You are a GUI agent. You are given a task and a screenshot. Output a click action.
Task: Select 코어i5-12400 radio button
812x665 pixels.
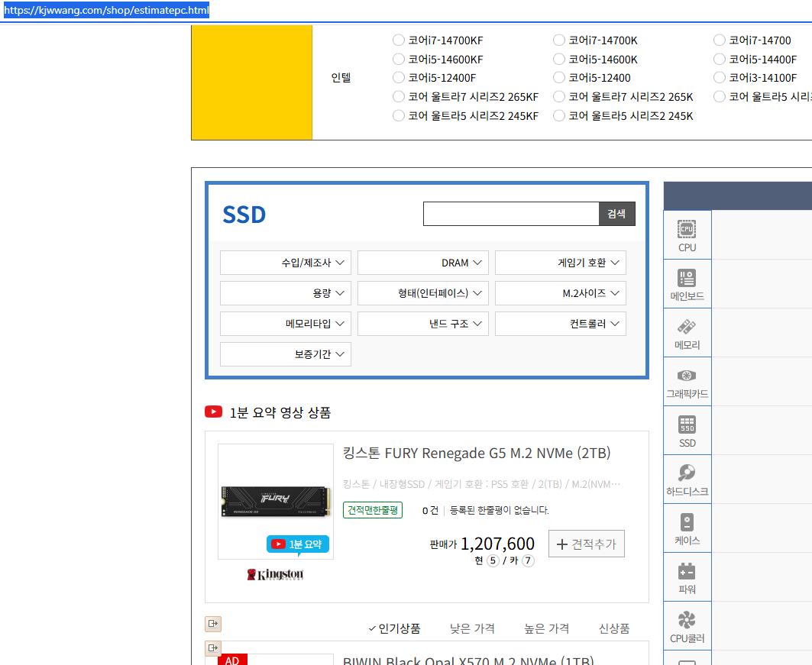[x=558, y=78]
